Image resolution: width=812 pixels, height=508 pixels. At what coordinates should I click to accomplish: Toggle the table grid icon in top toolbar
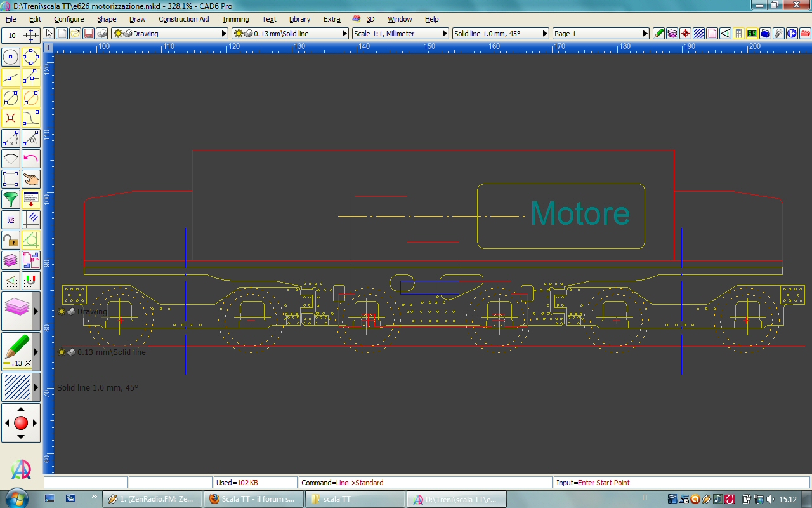tap(739, 34)
